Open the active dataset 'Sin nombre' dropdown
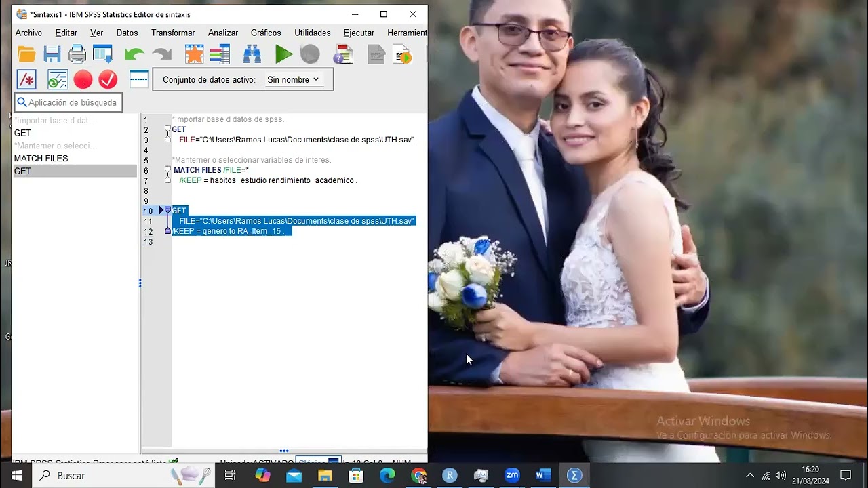 294,79
